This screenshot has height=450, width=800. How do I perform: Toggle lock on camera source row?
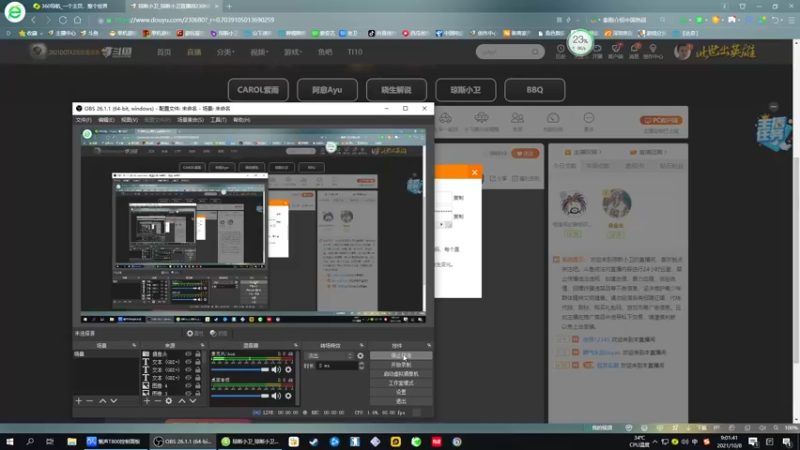point(197,354)
